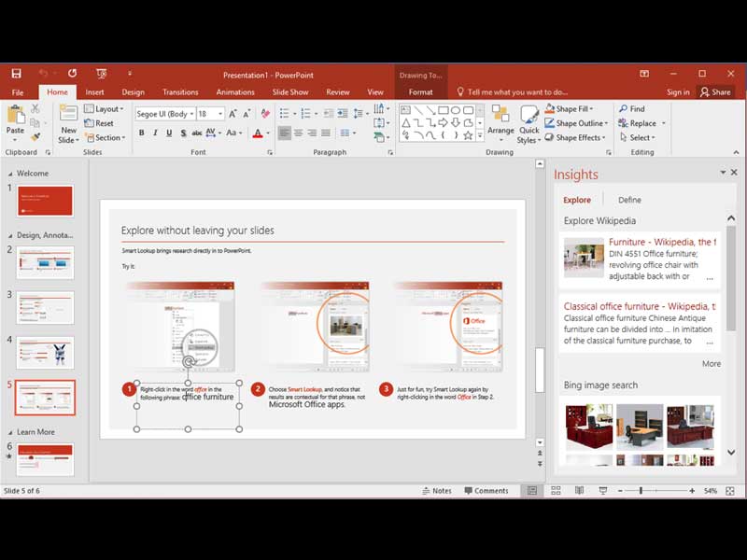Switch to Slide Sorter view in status bar
Screen dimensions: 747x560
click(557, 490)
